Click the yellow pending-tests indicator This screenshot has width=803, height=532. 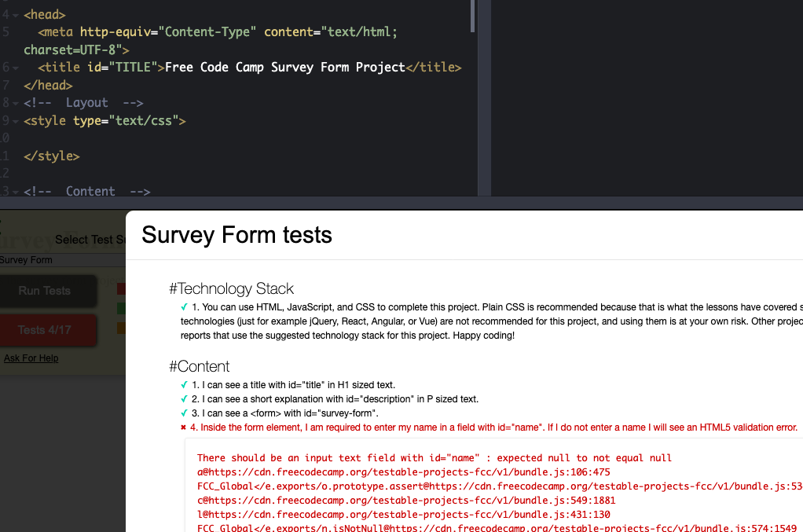click(x=121, y=328)
